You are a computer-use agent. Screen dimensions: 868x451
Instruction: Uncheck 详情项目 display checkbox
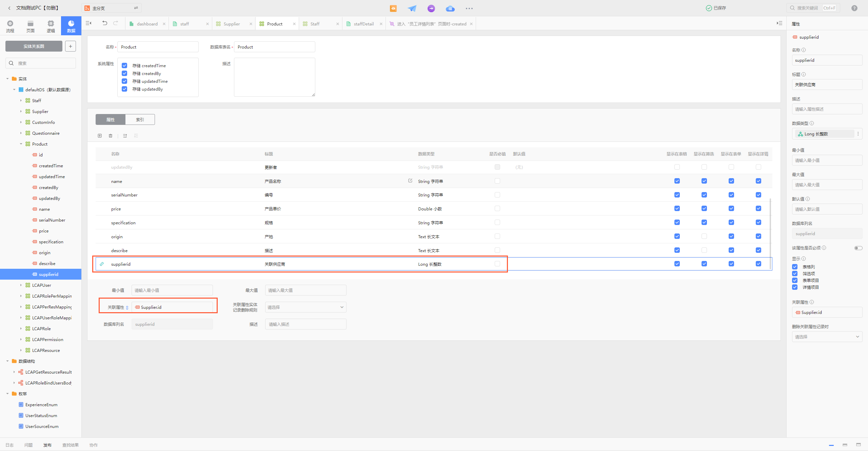[x=795, y=287]
